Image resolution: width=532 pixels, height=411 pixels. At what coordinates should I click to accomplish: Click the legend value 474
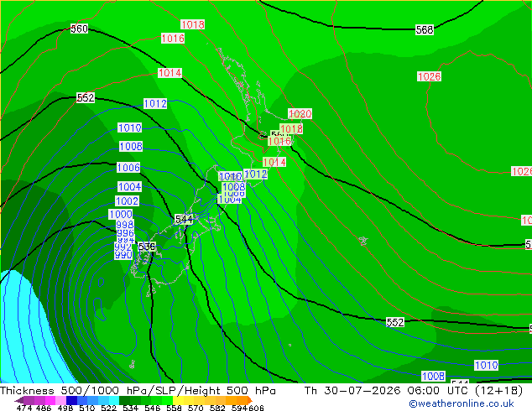coord(24,408)
